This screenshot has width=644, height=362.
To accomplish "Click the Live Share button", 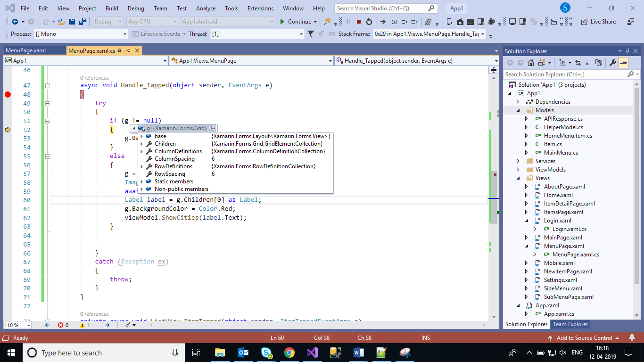I will point(598,22).
